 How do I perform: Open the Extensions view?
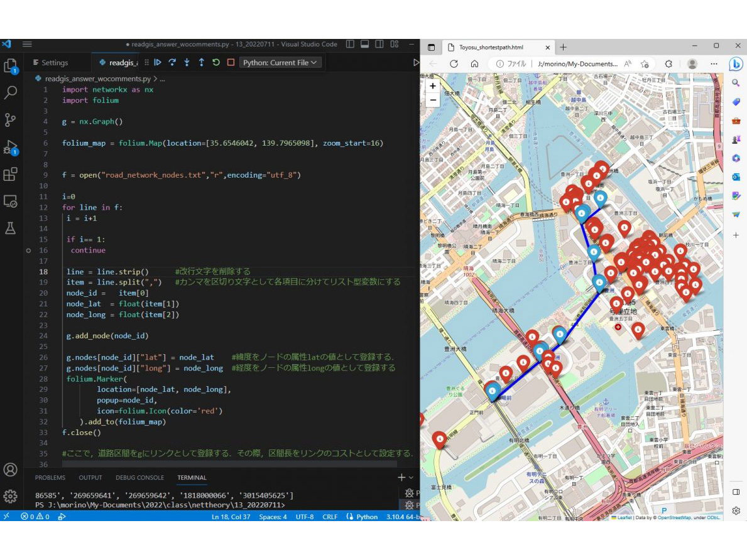coord(11,174)
